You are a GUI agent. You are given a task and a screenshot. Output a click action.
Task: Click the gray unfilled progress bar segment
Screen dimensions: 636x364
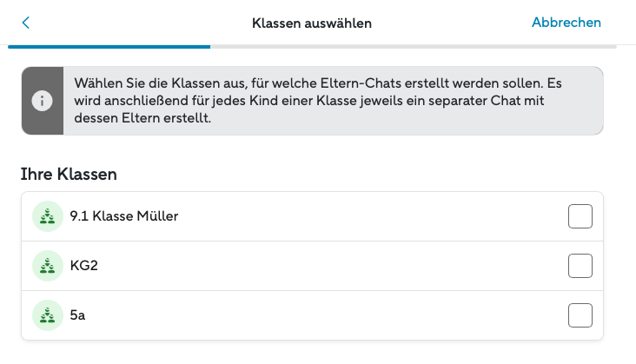[x=413, y=45]
